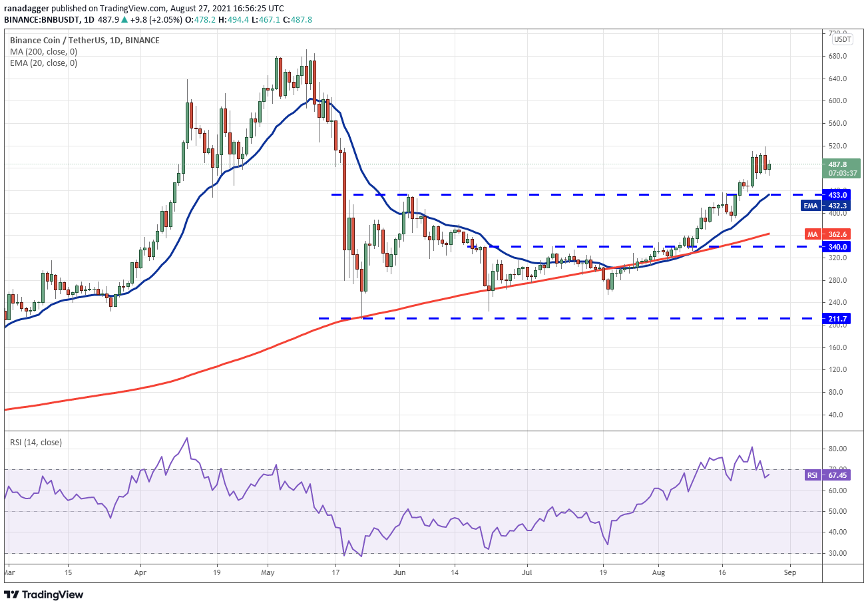Click the 433.0 dashed line price label
This screenshot has width=868, height=607.
(x=837, y=195)
